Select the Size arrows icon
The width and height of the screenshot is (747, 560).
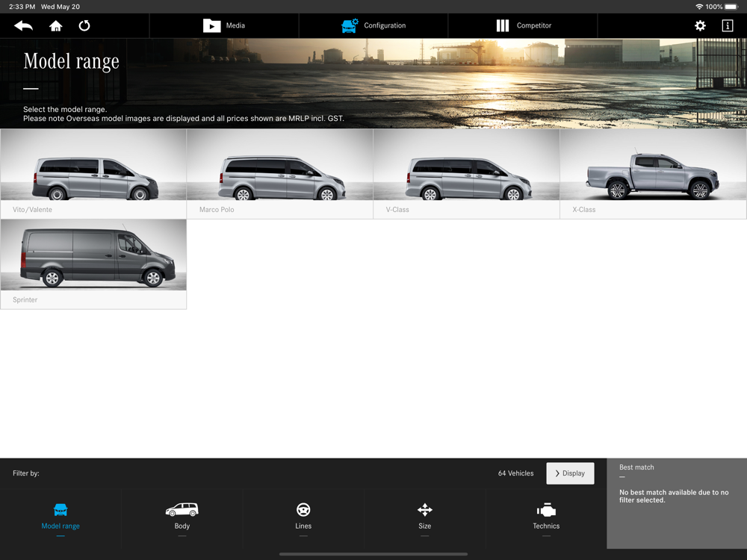point(425,510)
